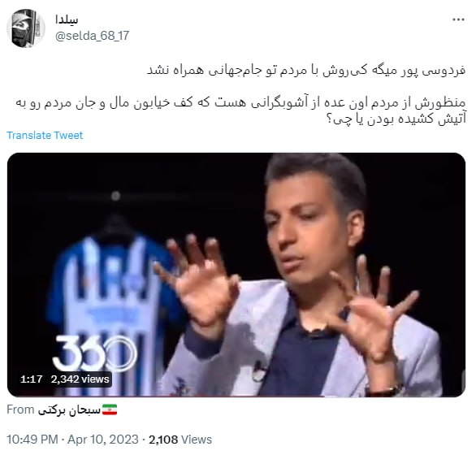
Task: Click the 10:49 PM time in the timestamp
Action: click(x=32, y=440)
